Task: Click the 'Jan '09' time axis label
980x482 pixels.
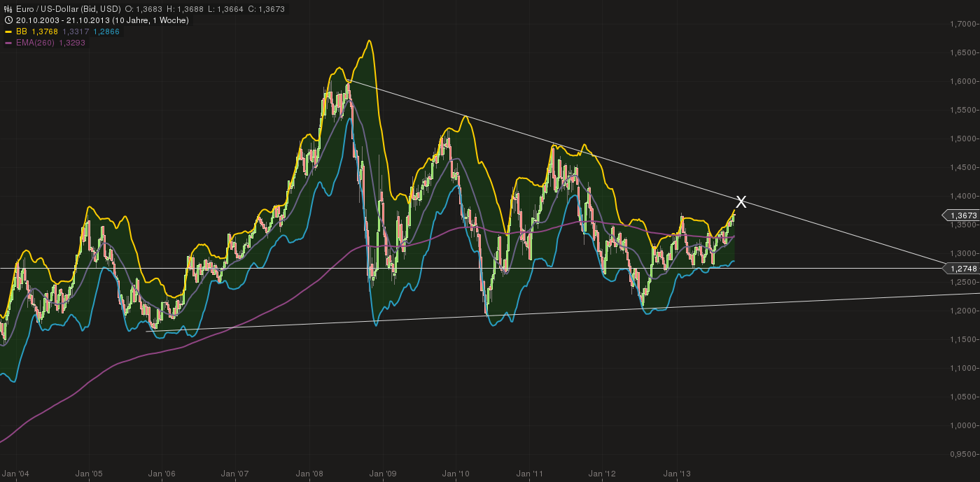Action: coord(383,474)
